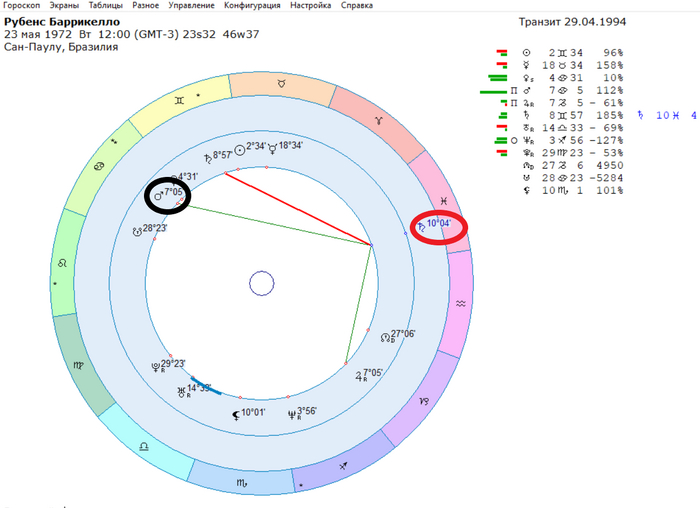Click the Mercury symbol in the planet table
Screen dimensions: 700x508
tap(527, 65)
